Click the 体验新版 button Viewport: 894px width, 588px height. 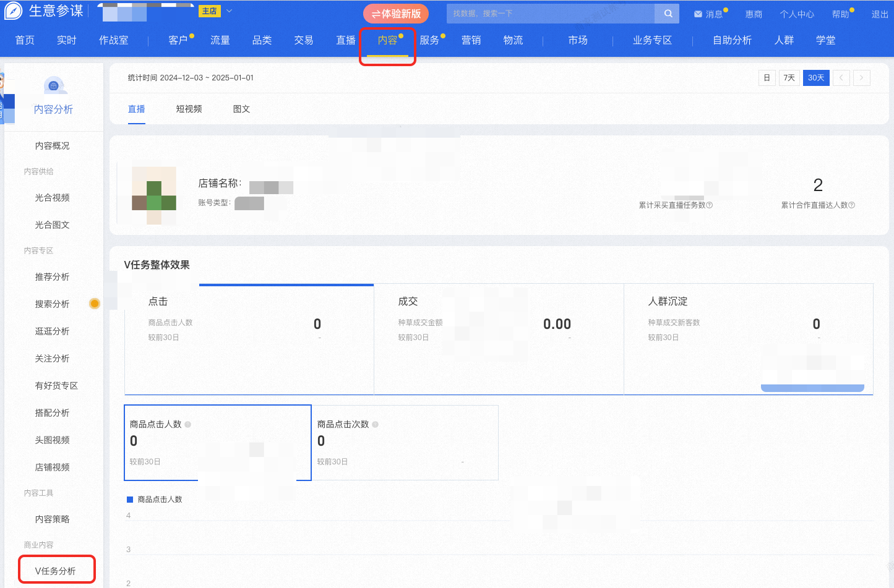pos(396,14)
